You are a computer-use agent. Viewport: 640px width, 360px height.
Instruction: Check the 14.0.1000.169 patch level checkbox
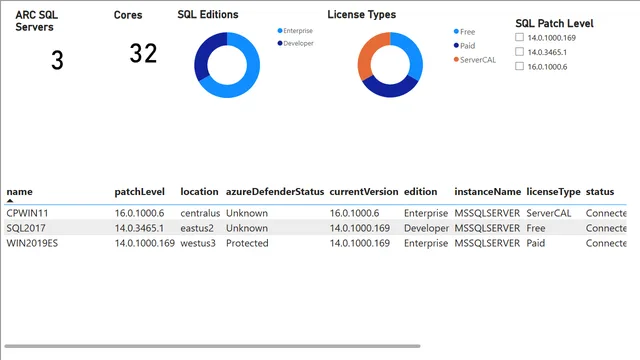click(519, 37)
